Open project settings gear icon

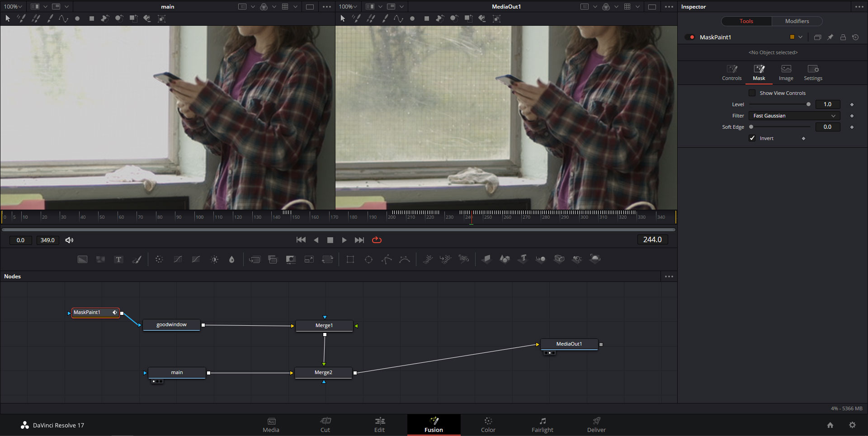pos(852,425)
